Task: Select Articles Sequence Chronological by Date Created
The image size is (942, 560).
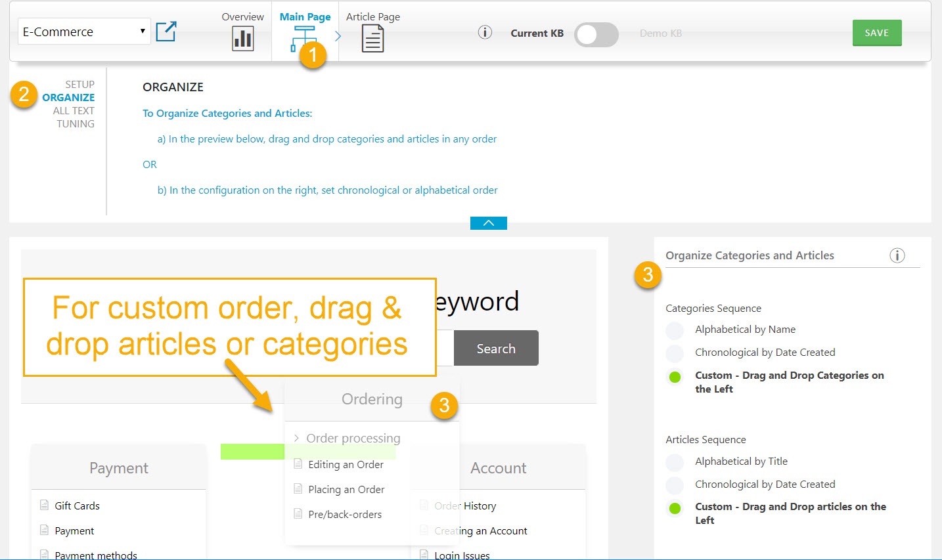Action: (675, 486)
